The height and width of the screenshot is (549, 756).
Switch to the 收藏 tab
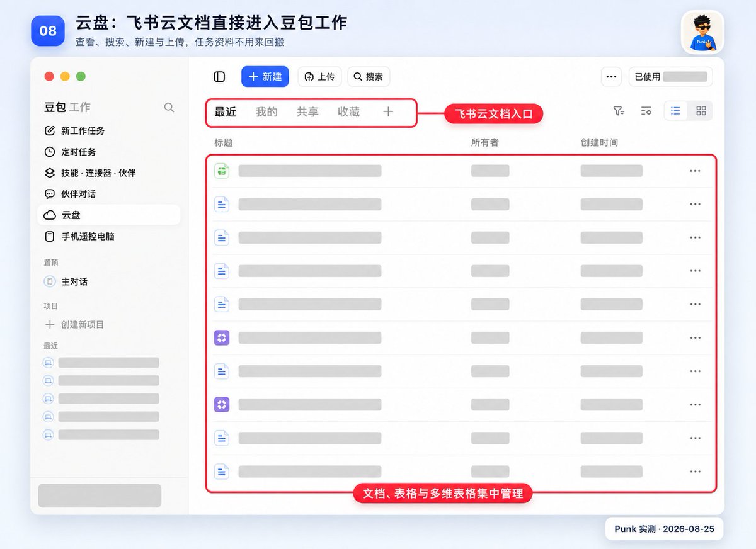tap(348, 112)
